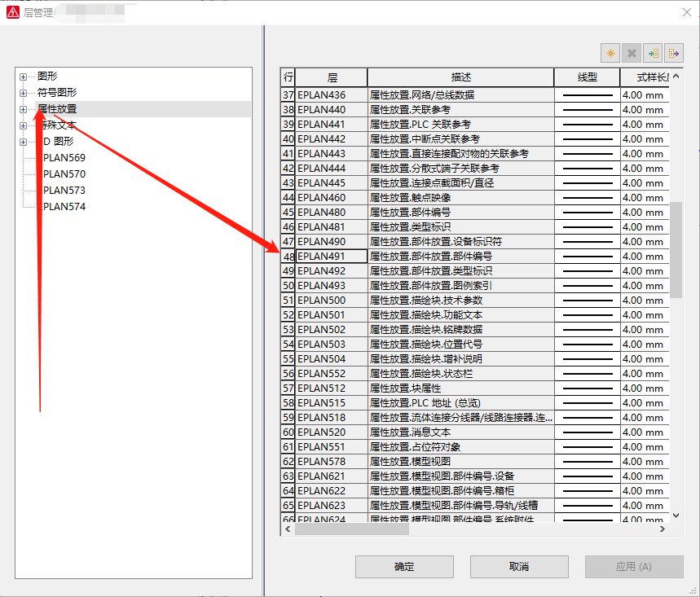Expand the 符号图形 tree node
The image size is (700, 597).
(24, 93)
